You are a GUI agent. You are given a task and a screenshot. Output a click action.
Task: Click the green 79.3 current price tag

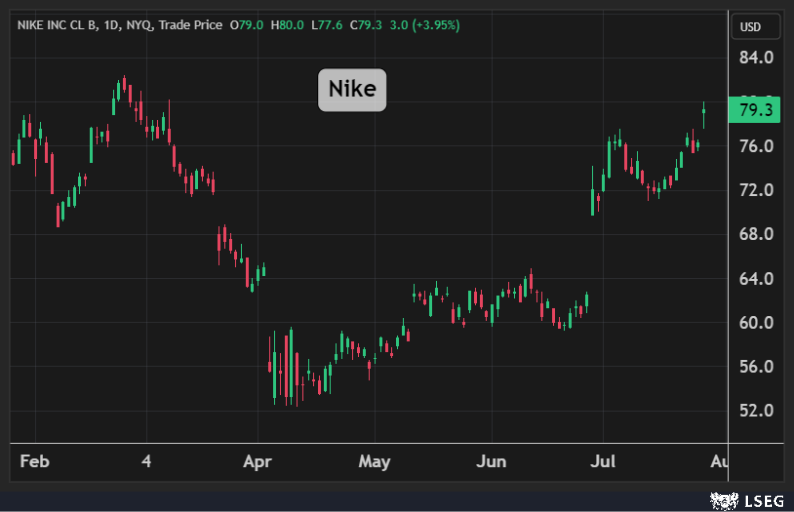pos(754,111)
